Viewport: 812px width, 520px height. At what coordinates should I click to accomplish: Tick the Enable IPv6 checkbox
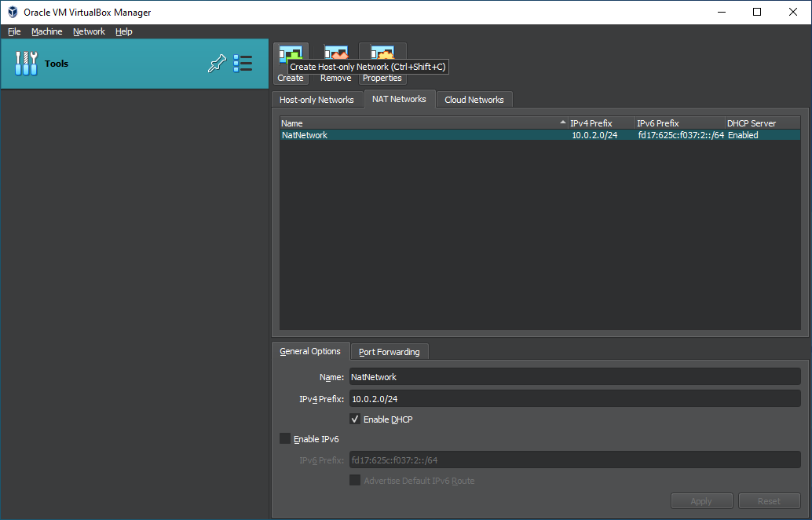(285, 438)
